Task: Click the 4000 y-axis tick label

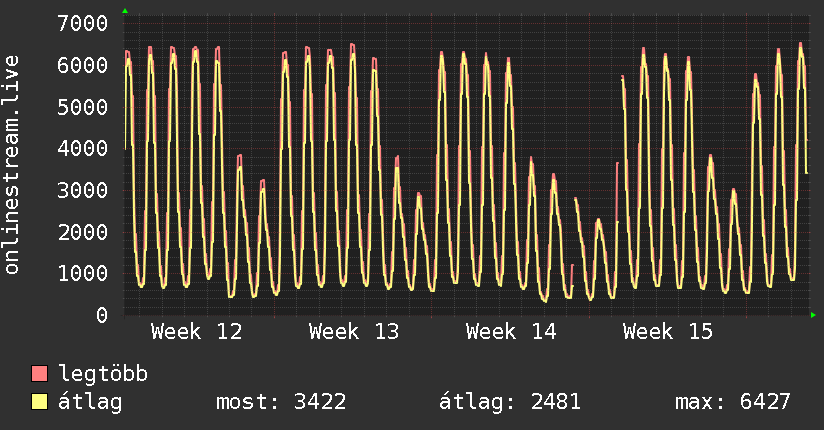Action: pyautogui.click(x=83, y=148)
